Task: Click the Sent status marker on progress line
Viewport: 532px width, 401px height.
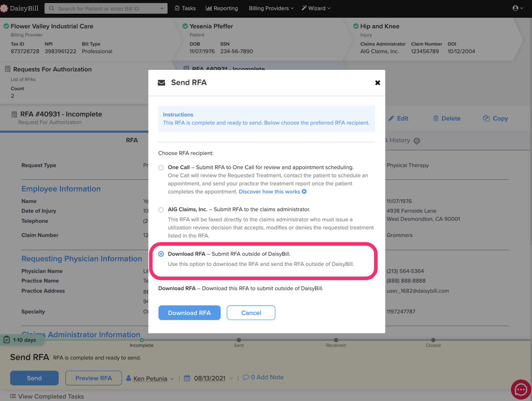Action: tap(239, 340)
